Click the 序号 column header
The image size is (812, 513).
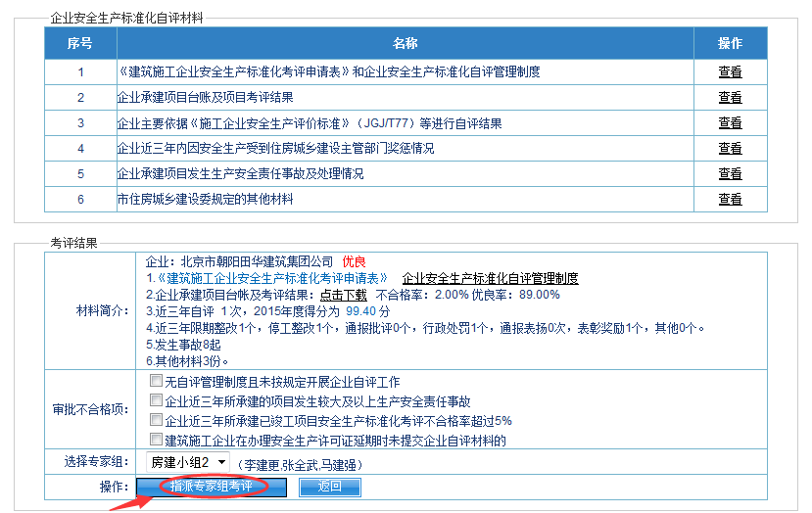(x=80, y=43)
